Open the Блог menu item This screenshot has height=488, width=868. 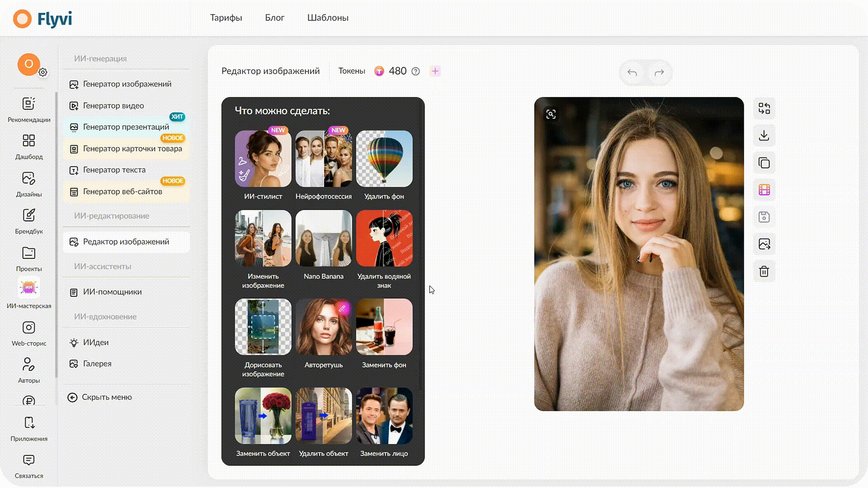pos(274,18)
